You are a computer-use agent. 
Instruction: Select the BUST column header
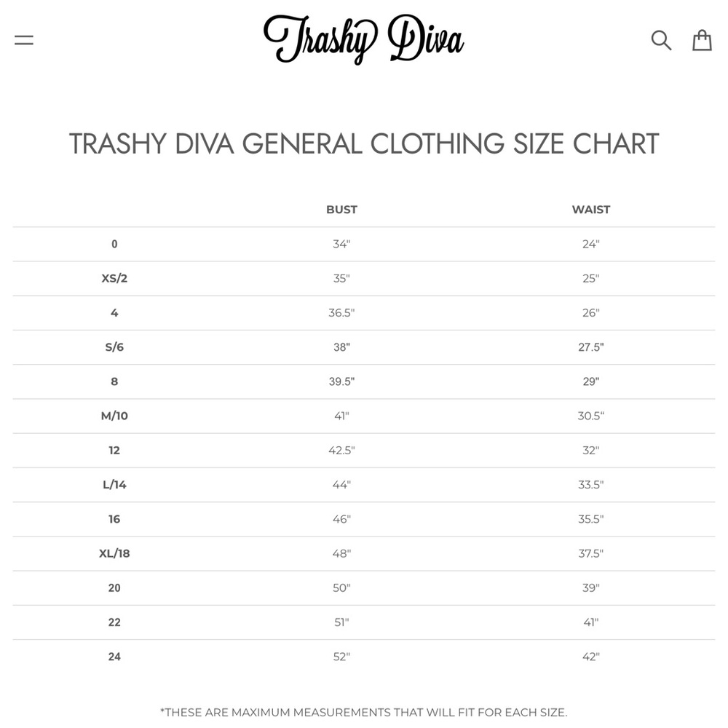click(341, 210)
